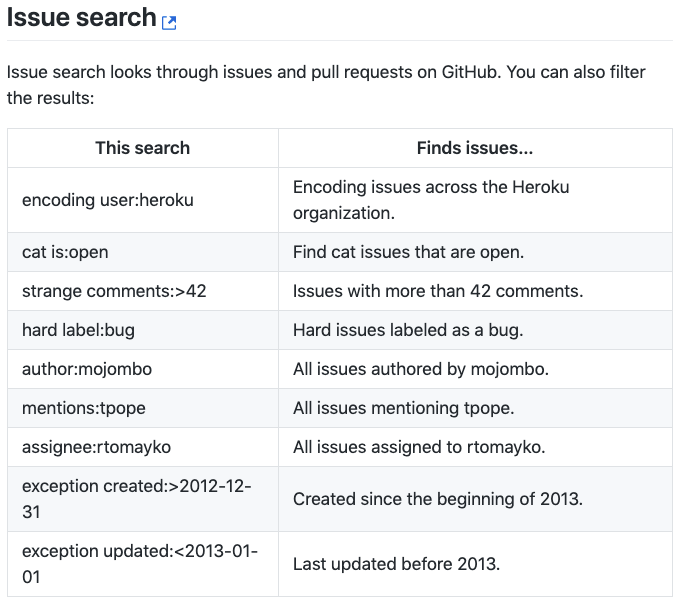
Task: Select 'Hard issues labeled as a bug' text
Action: click(x=408, y=330)
